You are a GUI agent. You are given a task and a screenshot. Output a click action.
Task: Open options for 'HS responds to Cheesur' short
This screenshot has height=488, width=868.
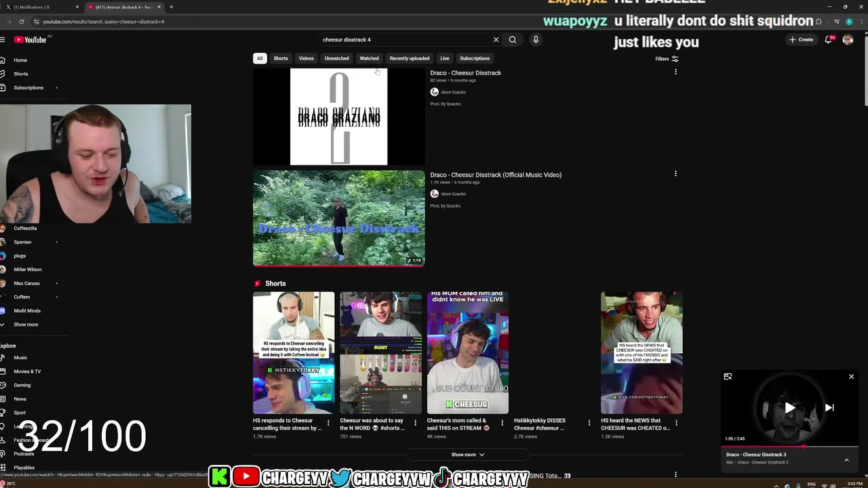click(x=328, y=423)
